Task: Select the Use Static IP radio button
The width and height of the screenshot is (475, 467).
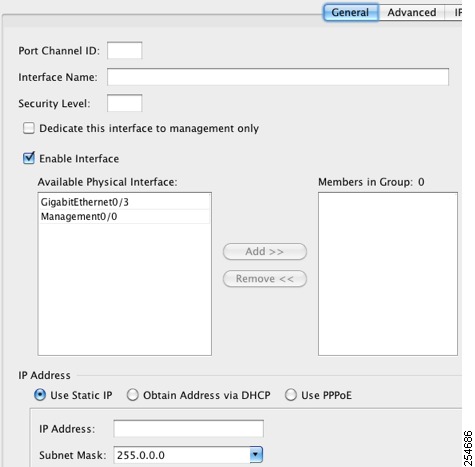Action: pyautogui.click(x=40, y=395)
